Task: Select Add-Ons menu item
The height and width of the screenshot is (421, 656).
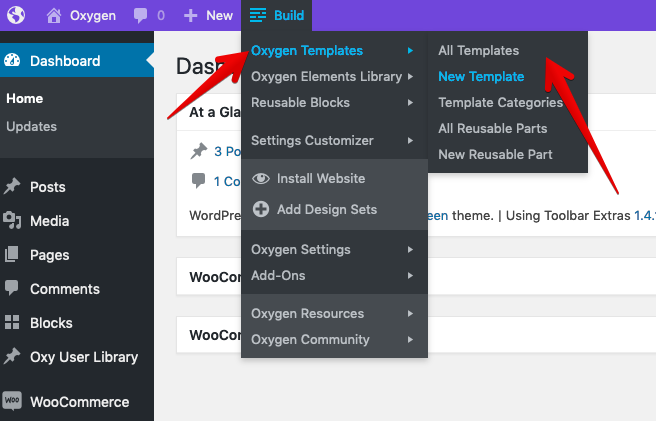Action: click(x=278, y=276)
